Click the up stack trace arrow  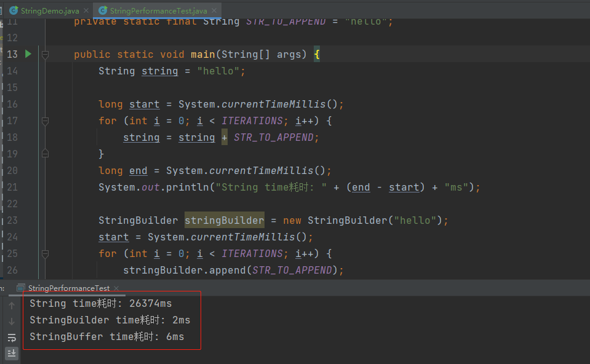(12, 306)
